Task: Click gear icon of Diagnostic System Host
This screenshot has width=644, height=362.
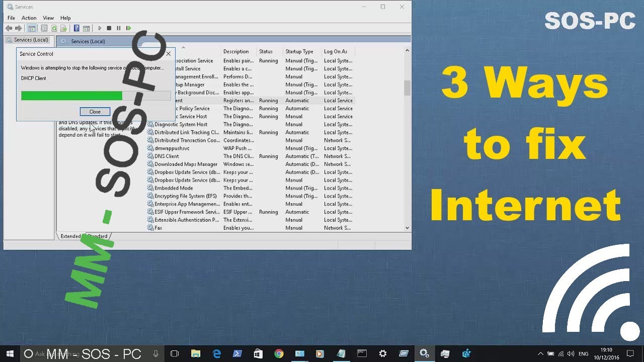Action: 150,124
